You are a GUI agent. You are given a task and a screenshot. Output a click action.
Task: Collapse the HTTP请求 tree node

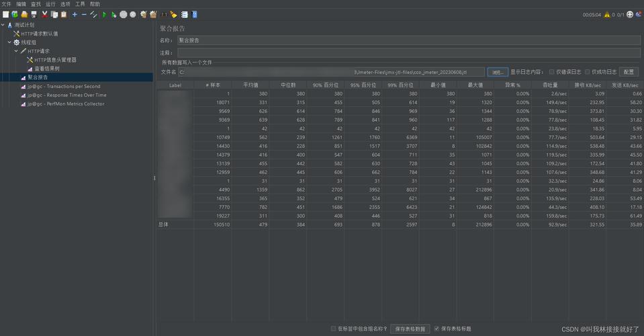(16, 51)
